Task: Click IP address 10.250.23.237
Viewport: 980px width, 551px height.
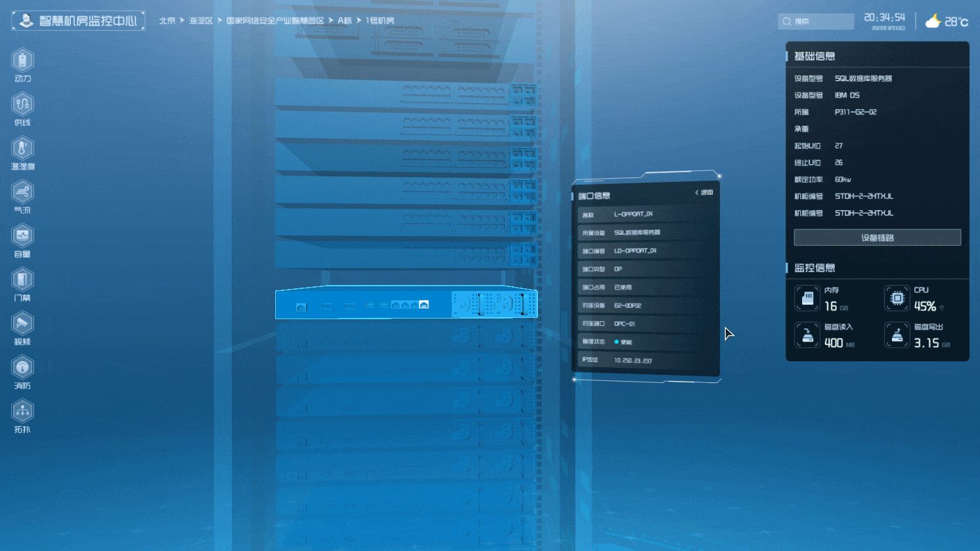Action: [633, 361]
